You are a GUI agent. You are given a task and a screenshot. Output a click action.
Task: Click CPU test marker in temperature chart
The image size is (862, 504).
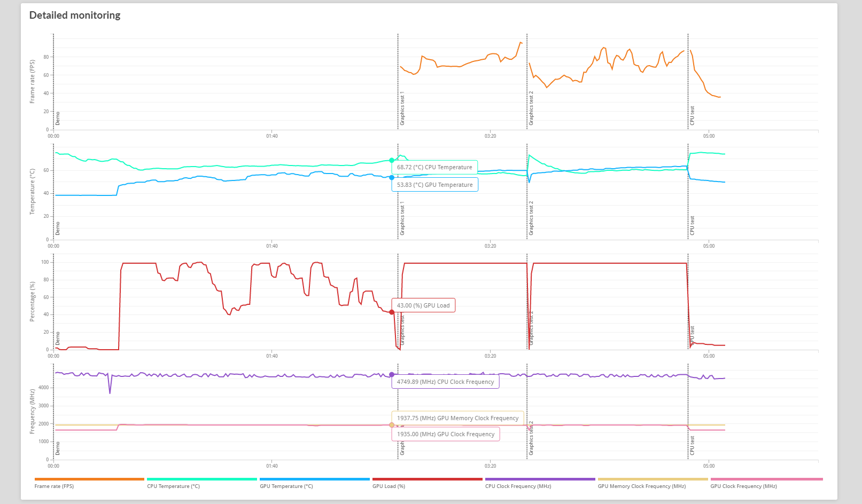(692, 225)
